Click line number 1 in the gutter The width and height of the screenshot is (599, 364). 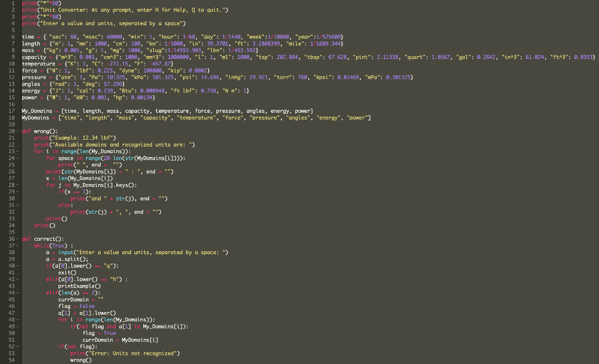pyautogui.click(x=12, y=2)
